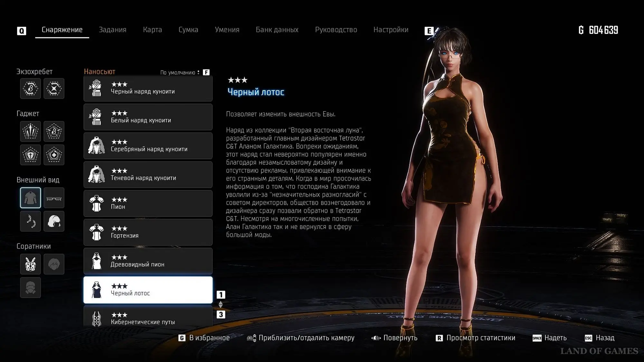Image resolution: width=644 pixels, height=362 pixels.
Task: Click the Повернуть control hint
Action: [394, 338]
